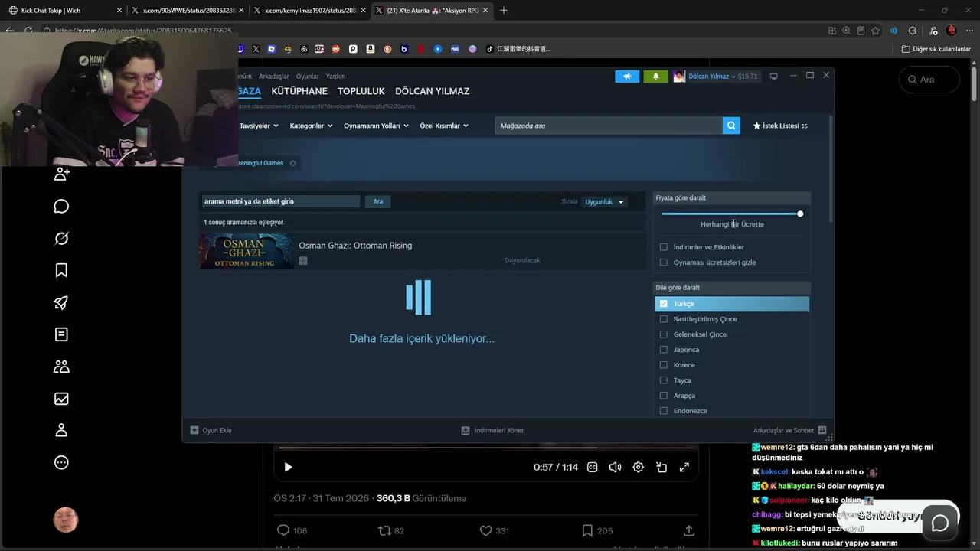Open İndirmeleri Yönet downloads manager
This screenshot has height=551, width=980.
pyautogui.click(x=492, y=430)
